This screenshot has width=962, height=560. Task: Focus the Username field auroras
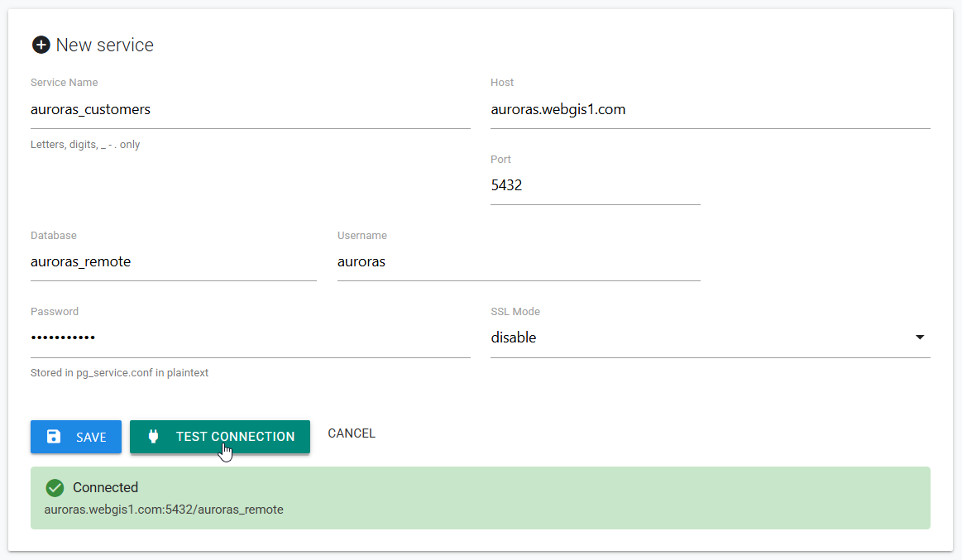click(519, 262)
